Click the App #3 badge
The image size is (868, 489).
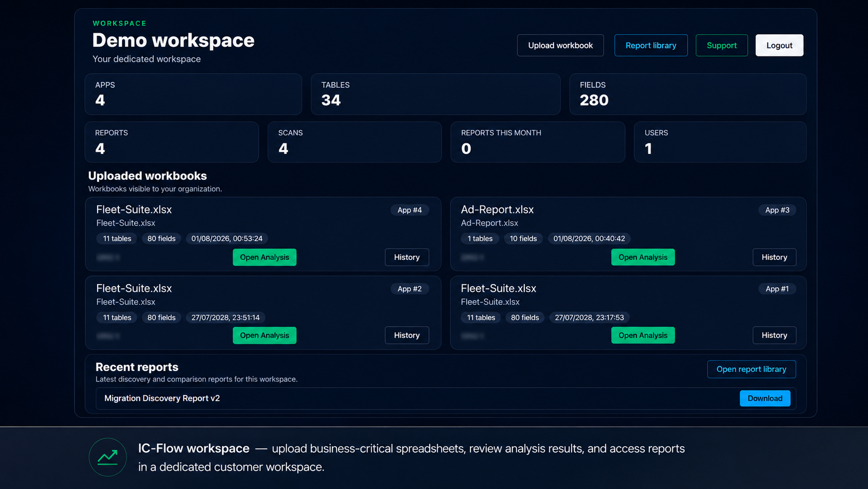tap(777, 210)
